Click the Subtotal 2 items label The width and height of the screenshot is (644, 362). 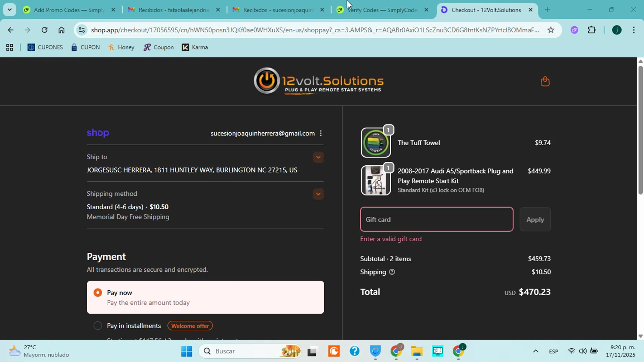pos(386,259)
